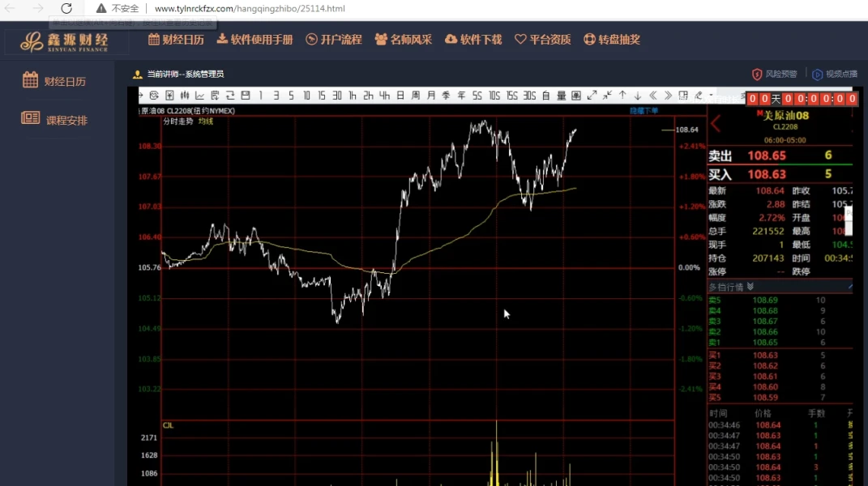Expand the 多档行情 depth quotes section
Image resolution: width=868 pixels, height=486 pixels.
click(x=750, y=287)
